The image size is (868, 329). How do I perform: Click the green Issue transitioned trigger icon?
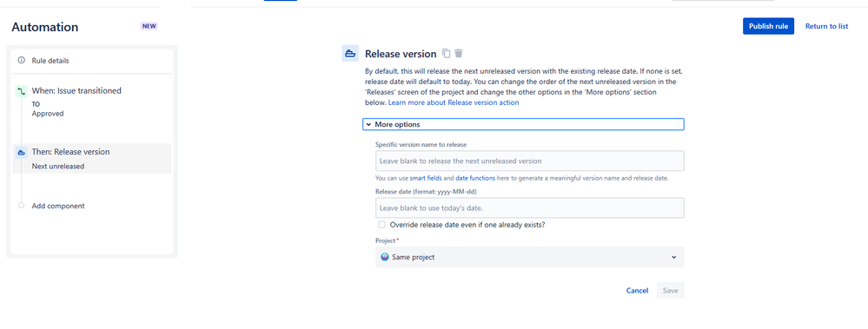21,91
